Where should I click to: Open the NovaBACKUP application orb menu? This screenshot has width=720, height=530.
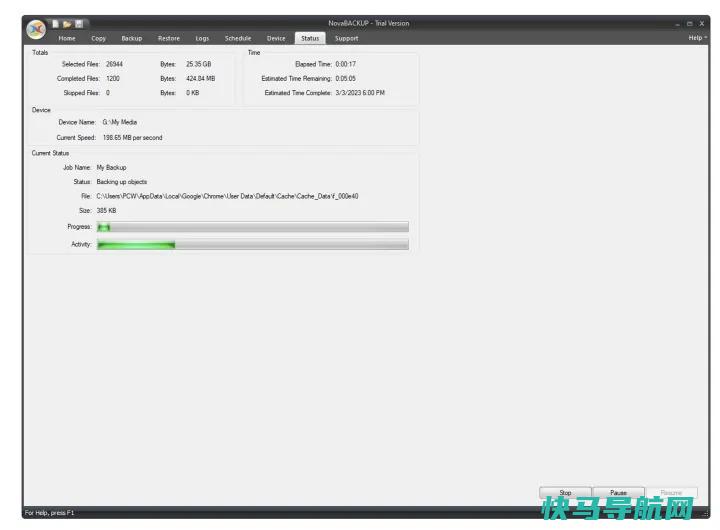click(36, 30)
